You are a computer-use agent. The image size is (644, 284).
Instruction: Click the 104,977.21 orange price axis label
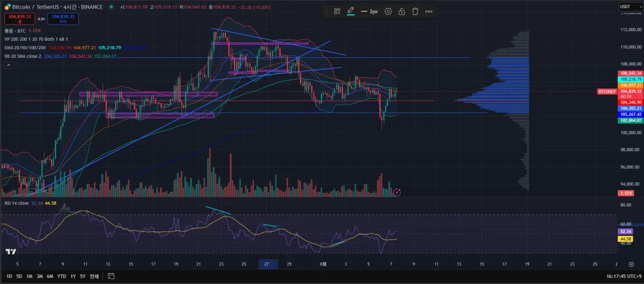[631, 85]
